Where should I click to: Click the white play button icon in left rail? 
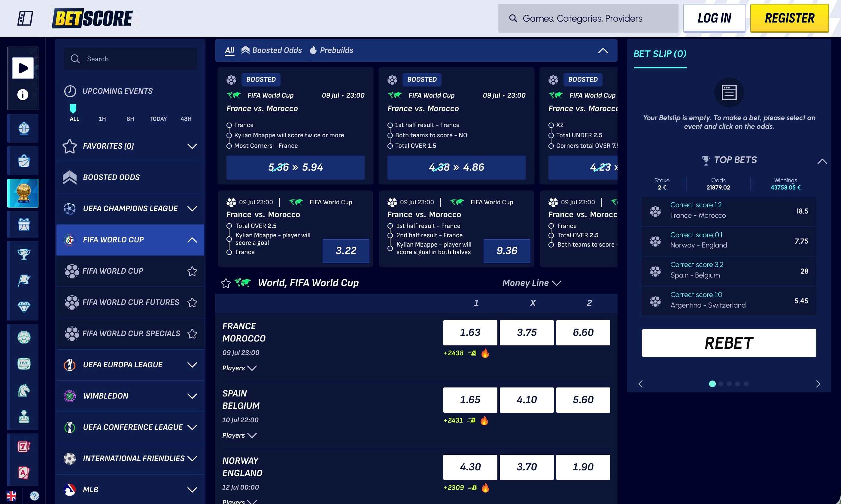[23, 68]
